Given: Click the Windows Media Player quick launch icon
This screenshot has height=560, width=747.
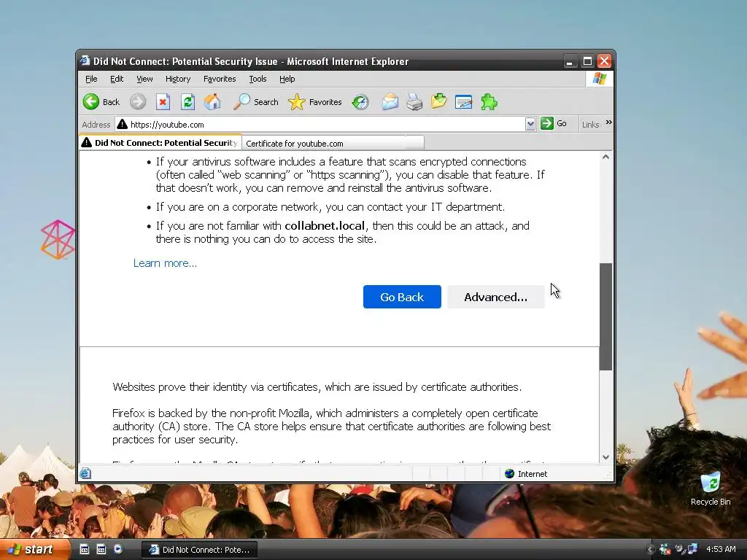Looking at the screenshot, I should tap(118, 549).
